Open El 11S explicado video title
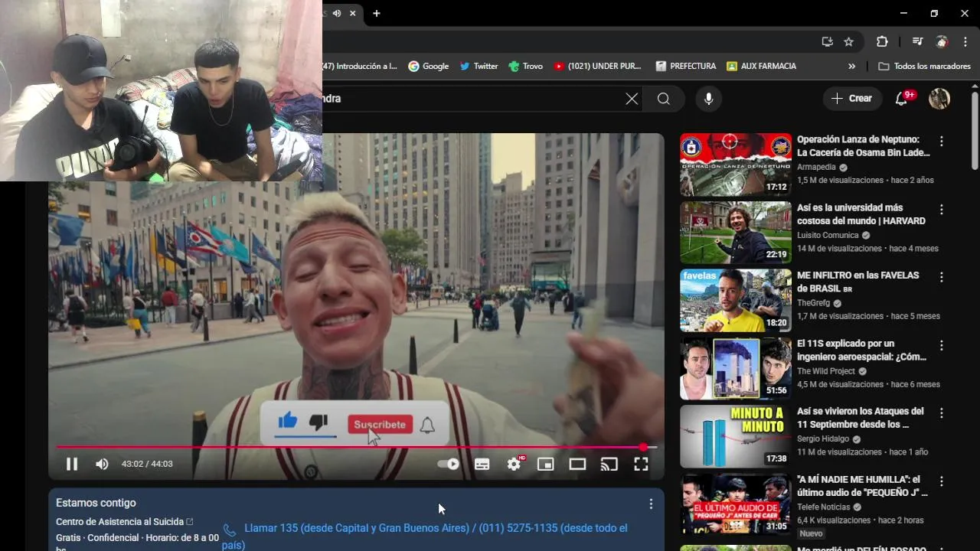This screenshot has width=980, height=551. 861,350
